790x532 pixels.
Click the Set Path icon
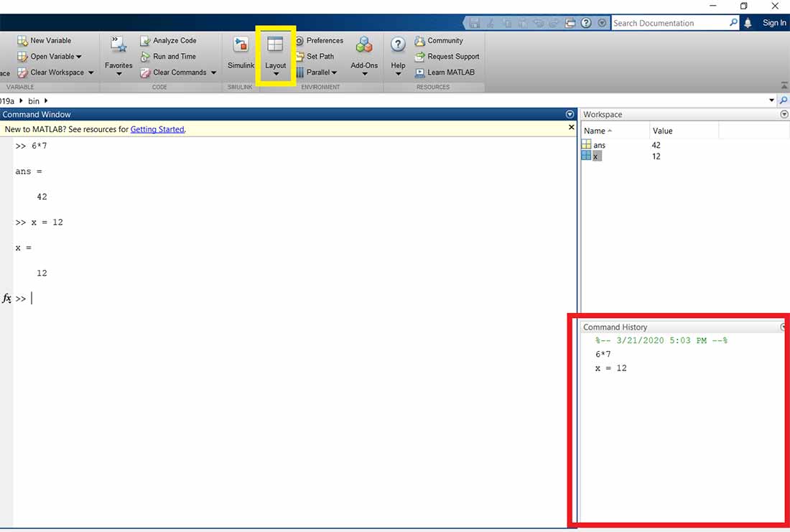tap(299, 57)
